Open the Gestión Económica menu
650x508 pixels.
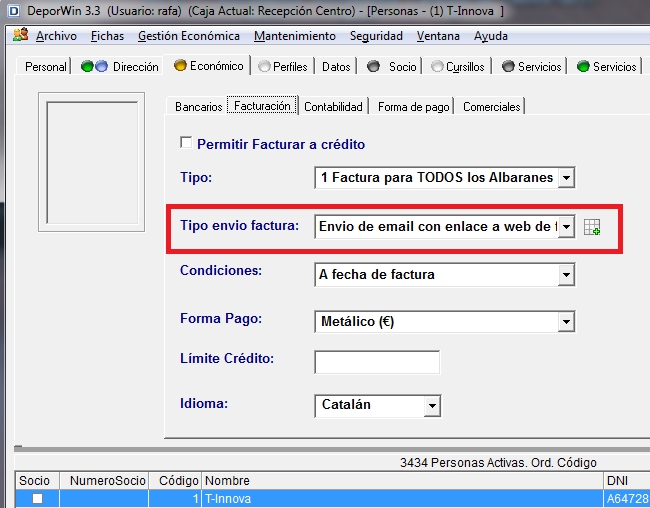click(x=189, y=36)
